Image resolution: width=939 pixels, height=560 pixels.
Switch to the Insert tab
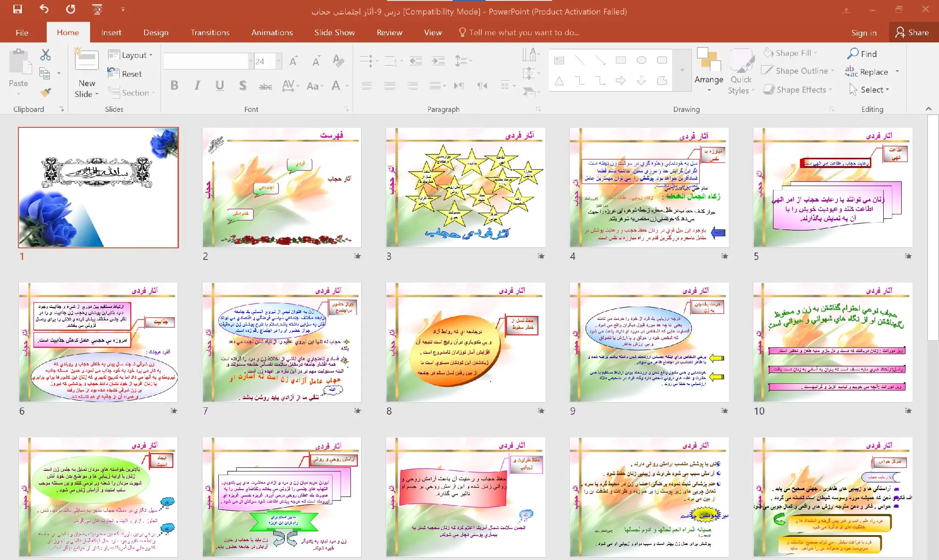tap(111, 33)
